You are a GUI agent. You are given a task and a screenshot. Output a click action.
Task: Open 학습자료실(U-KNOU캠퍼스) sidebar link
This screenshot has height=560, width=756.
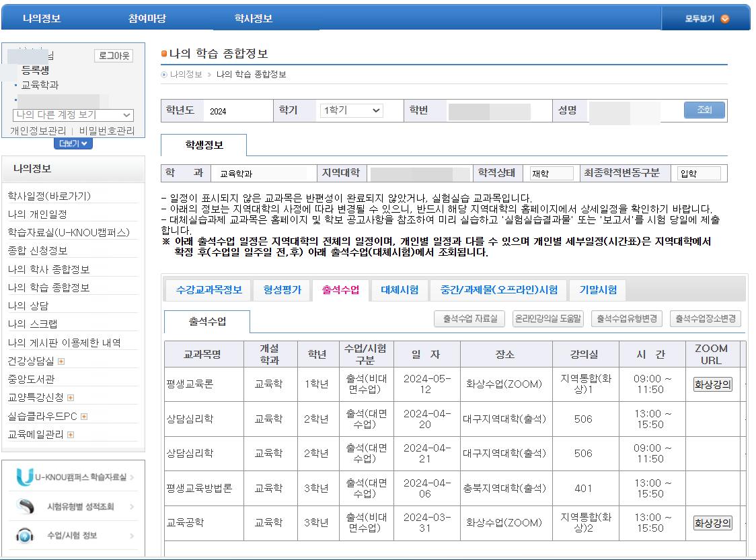69,232
